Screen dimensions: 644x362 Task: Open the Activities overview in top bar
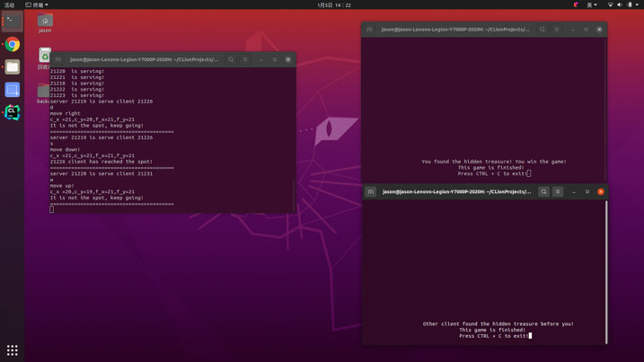9,4
